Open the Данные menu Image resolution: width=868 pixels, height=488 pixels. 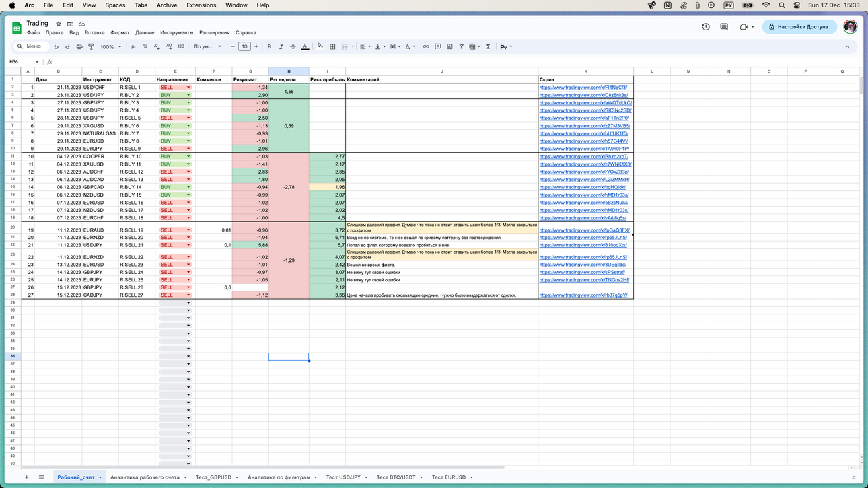145,32
